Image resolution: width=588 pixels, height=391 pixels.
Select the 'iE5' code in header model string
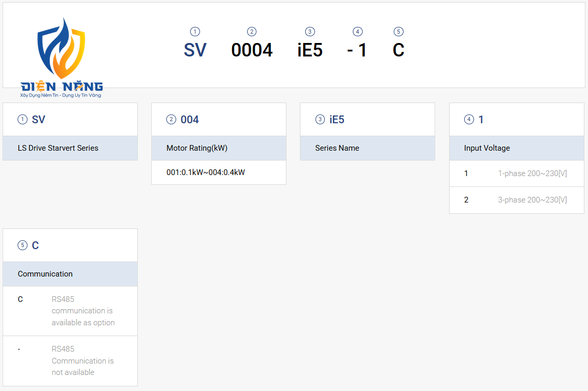[x=310, y=50]
